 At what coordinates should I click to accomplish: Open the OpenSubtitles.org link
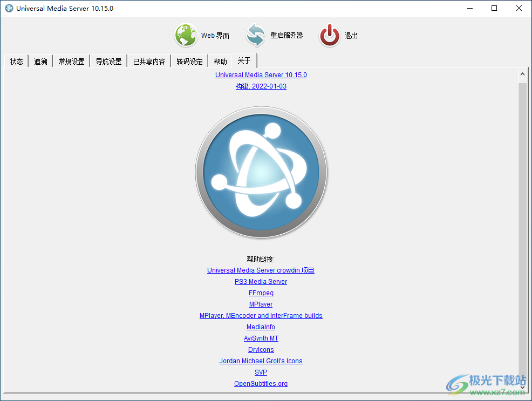(x=261, y=383)
